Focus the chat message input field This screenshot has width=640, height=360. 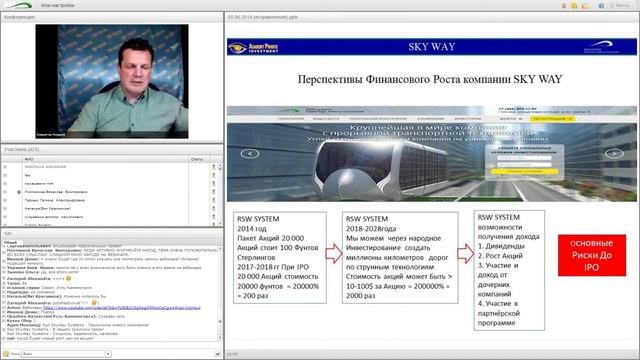click(x=112, y=345)
